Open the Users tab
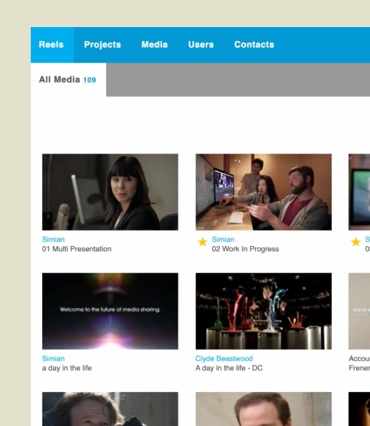This screenshot has width=370, height=426. [201, 45]
